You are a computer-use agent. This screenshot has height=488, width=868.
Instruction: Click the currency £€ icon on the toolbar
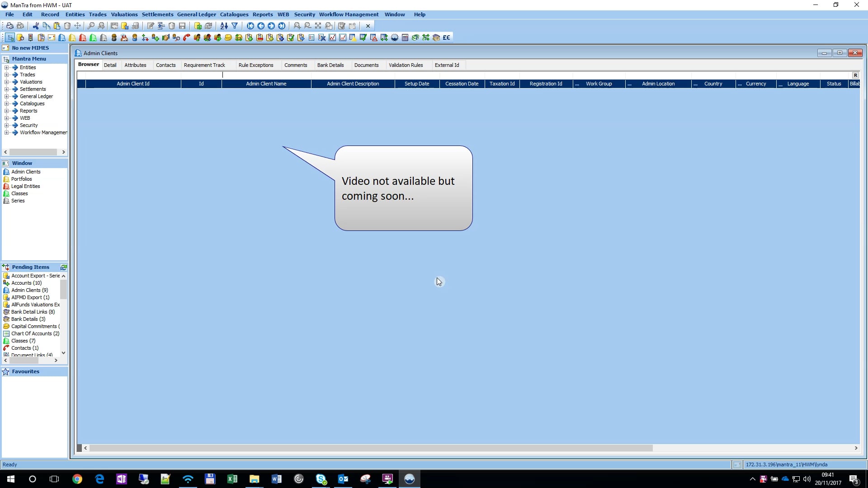tap(447, 37)
